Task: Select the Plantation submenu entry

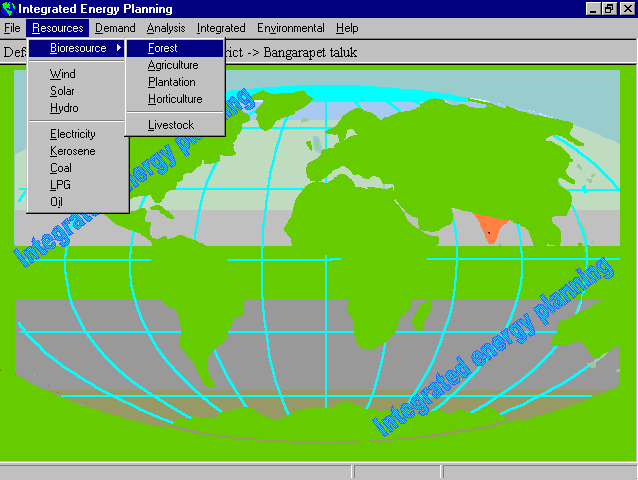Action: 172,82
